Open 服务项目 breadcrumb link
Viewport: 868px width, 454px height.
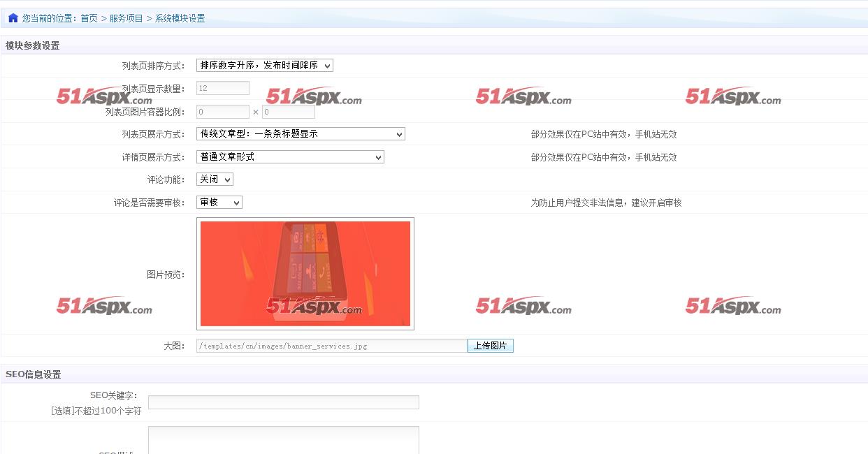coord(126,18)
